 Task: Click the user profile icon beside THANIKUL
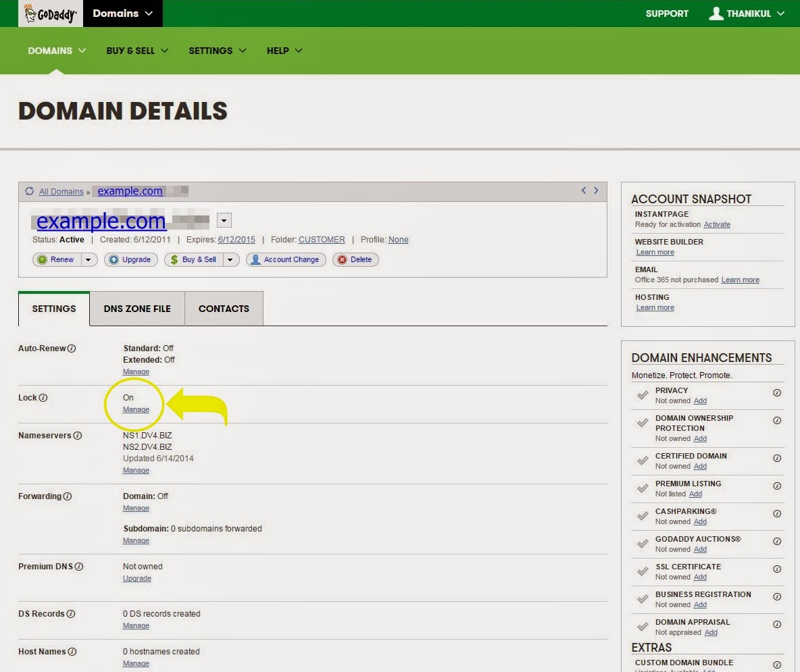click(716, 14)
